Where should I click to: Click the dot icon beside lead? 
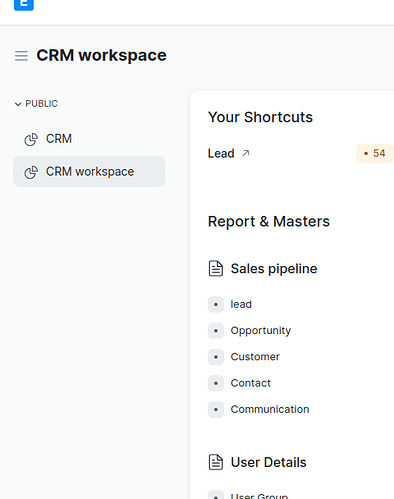[x=216, y=304]
